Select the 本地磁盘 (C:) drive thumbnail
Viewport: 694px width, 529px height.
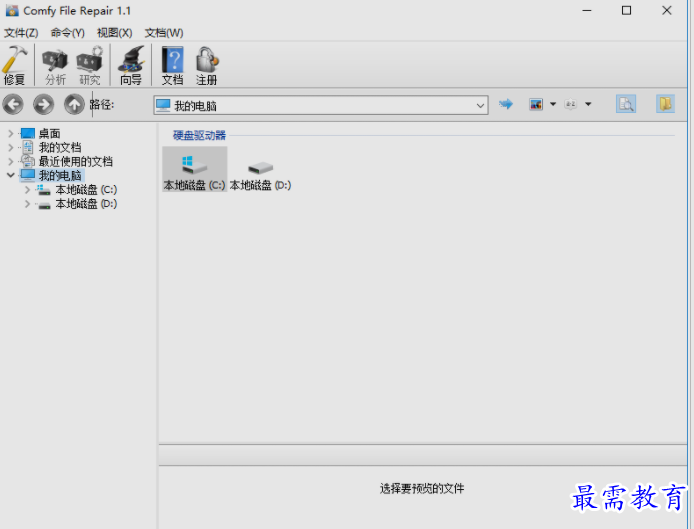click(x=194, y=169)
